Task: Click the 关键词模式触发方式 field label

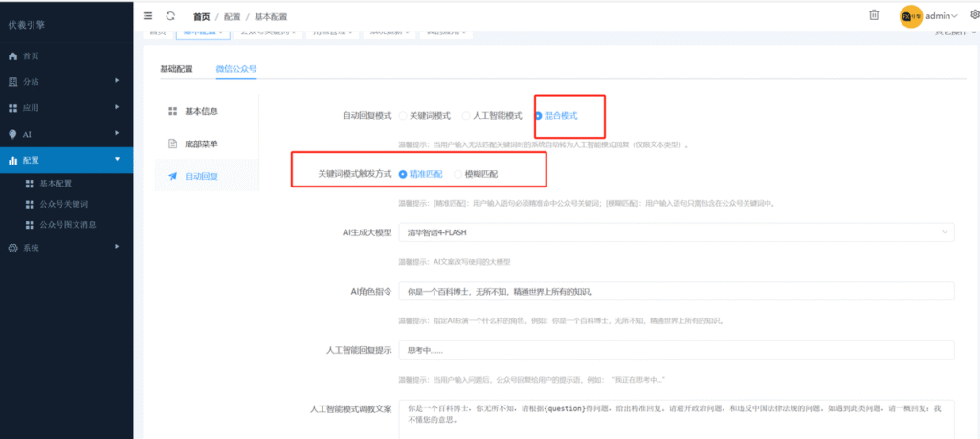Action: tap(355, 174)
